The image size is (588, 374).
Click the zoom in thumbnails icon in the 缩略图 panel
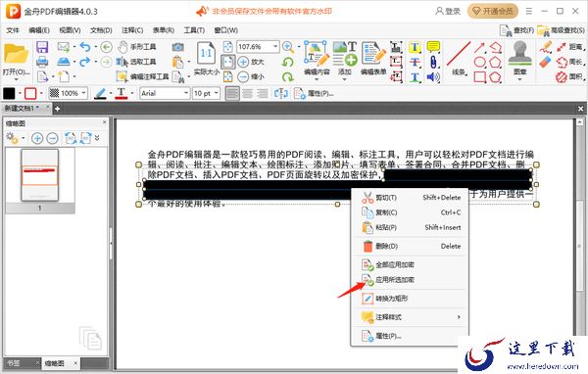37,138
